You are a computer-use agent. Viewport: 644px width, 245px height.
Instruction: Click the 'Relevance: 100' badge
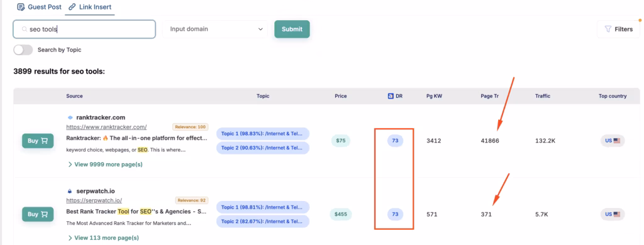click(x=190, y=127)
